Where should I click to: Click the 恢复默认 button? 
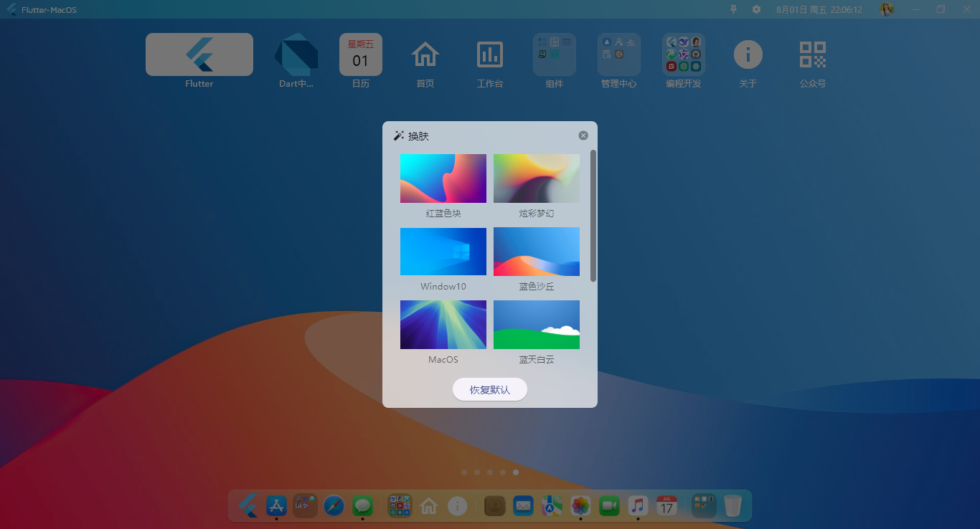(490, 390)
